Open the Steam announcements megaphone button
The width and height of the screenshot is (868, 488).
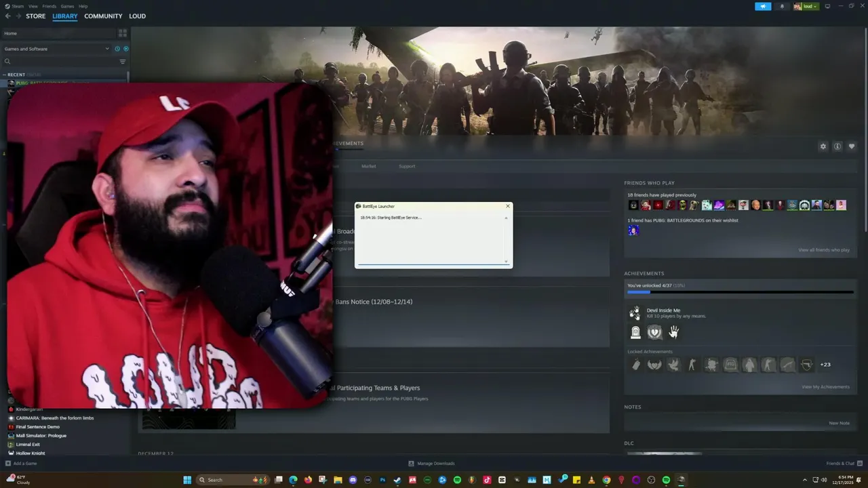coord(763,6)
